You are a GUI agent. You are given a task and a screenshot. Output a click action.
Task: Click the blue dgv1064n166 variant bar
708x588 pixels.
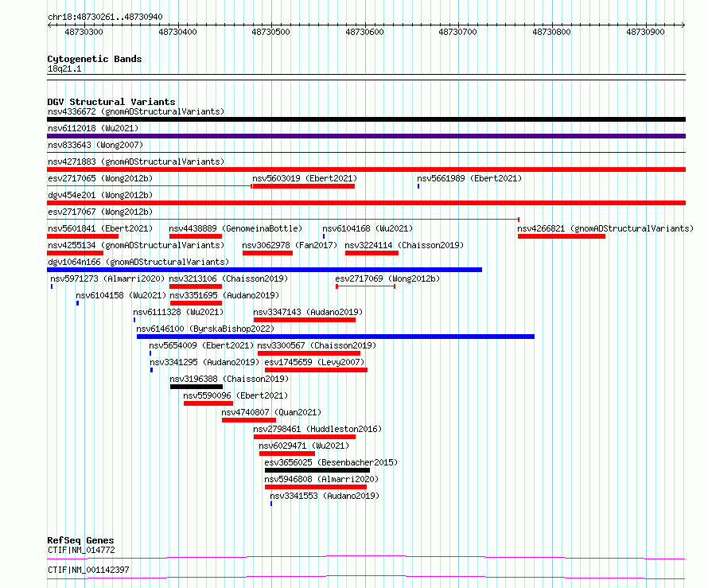265,270
